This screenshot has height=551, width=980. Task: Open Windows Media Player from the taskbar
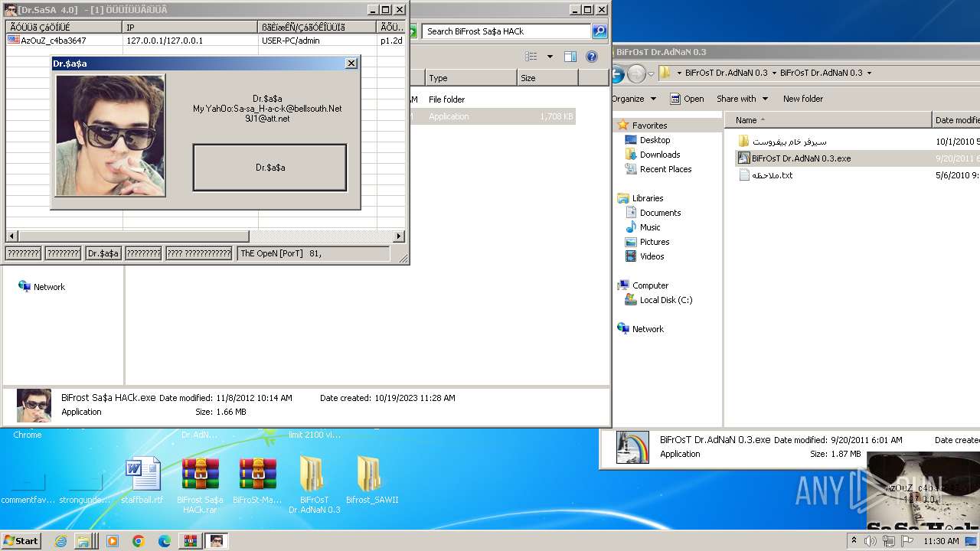[x=113, y=541]
